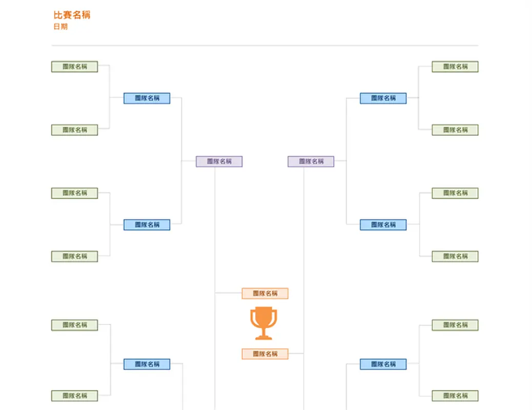Viewport: 532px width, 410px height.
Task: Select the third green 團隊名稱 box in right column
Action: [x=455, y=193]
